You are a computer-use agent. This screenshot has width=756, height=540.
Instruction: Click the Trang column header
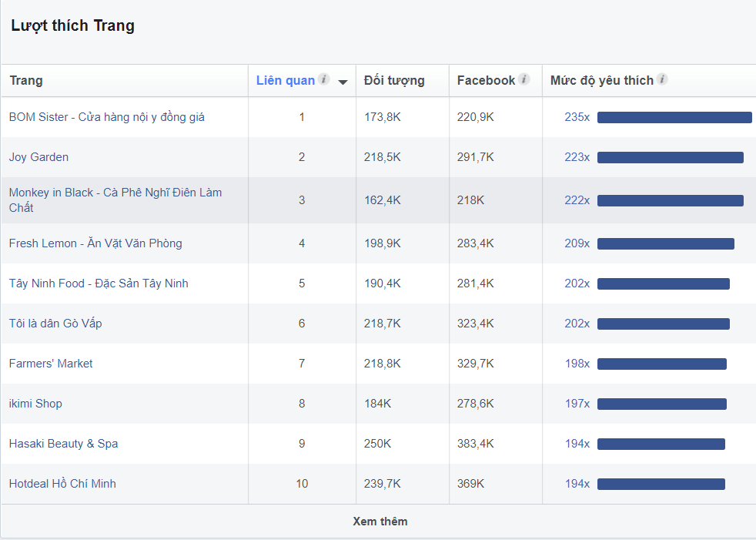click(x=26, y=80)
